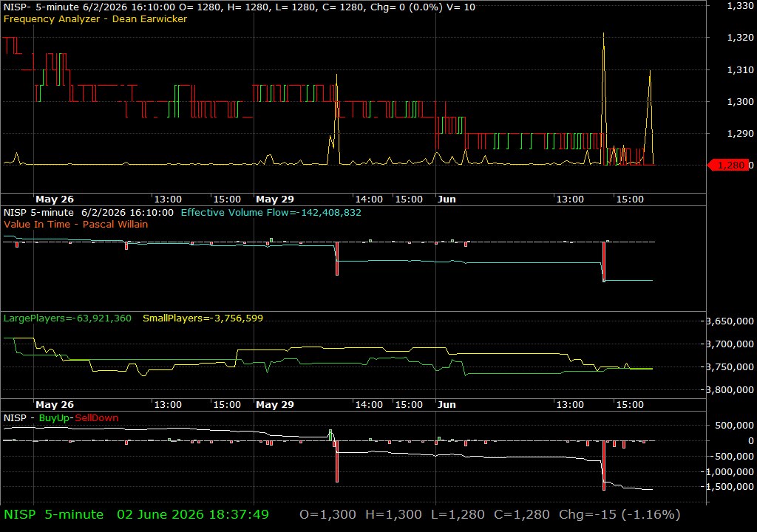Screen dimensions: 757x532
Task: Click the Chg=-15 (-1.16%) status bar value
Action: click(619, 514)
